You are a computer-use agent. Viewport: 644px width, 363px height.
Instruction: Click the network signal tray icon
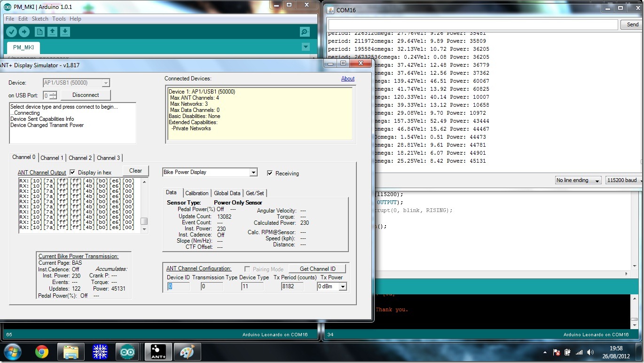(579, 352)
